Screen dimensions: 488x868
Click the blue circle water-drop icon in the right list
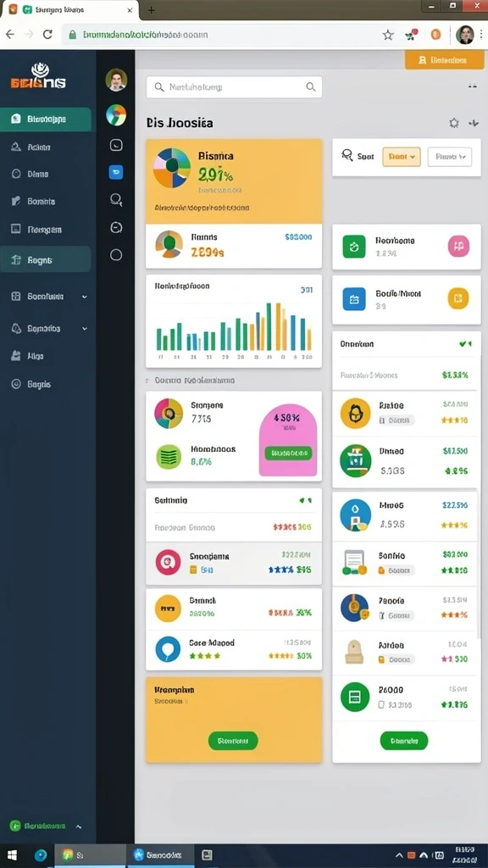coord(355,515)
